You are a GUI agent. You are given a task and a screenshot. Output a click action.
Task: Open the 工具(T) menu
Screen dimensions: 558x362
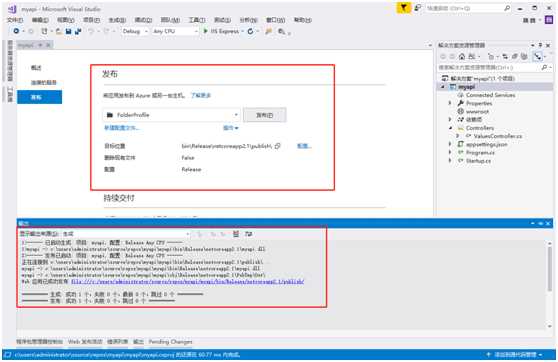pos(197,20)
